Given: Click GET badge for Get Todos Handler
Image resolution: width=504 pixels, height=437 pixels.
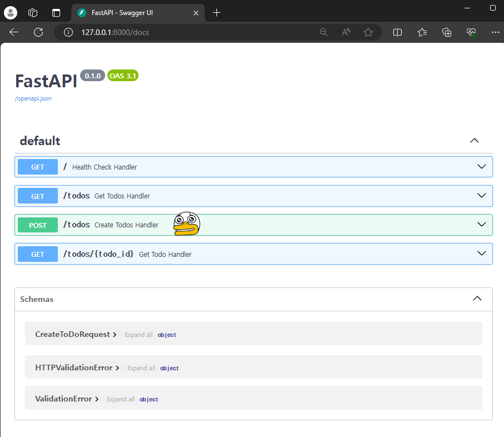Looking at the screenshot, I should 38,196.
